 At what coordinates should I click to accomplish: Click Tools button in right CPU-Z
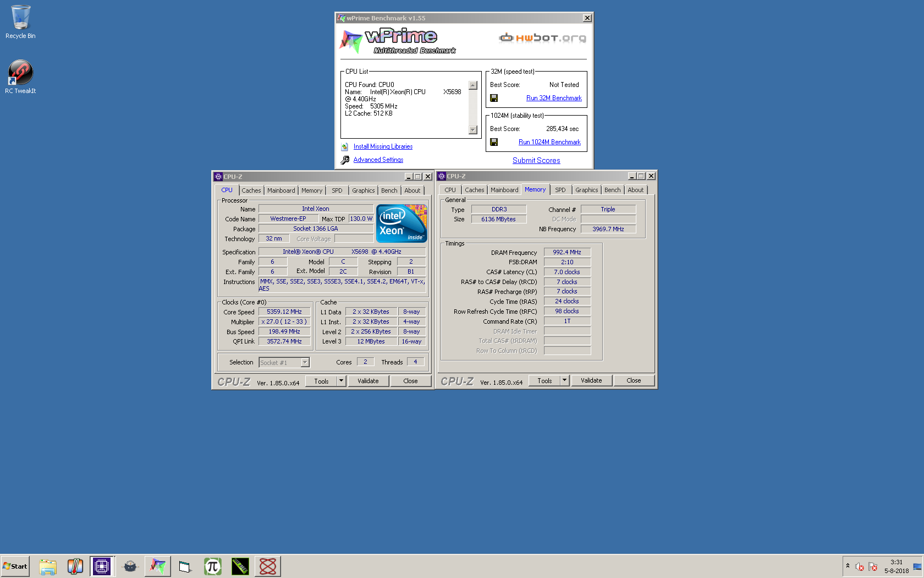[x=544, y=380]
